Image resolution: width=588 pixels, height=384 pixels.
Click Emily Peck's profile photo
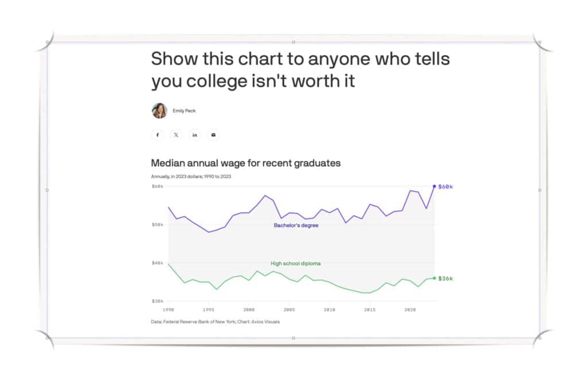click(x=159, y=110)
